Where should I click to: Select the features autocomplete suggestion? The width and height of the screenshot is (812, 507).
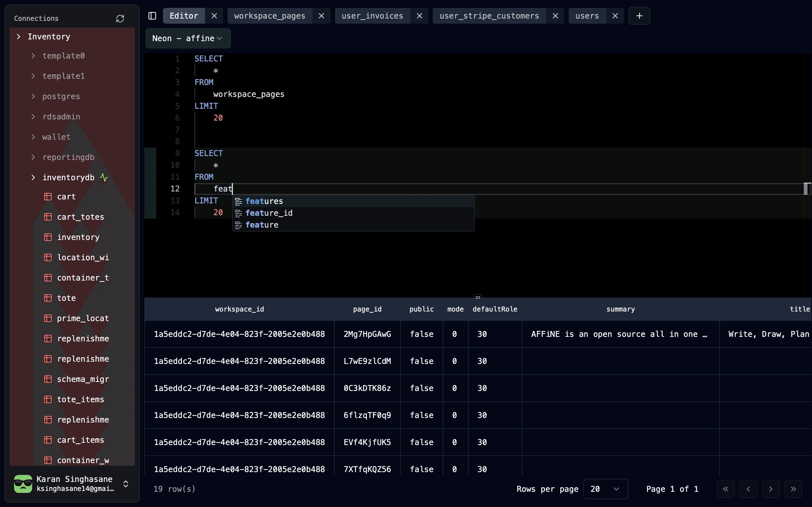[264, 201]
